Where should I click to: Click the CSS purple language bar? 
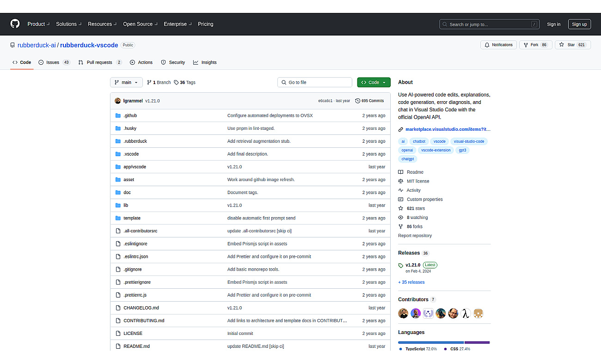(x=477, y=342)
